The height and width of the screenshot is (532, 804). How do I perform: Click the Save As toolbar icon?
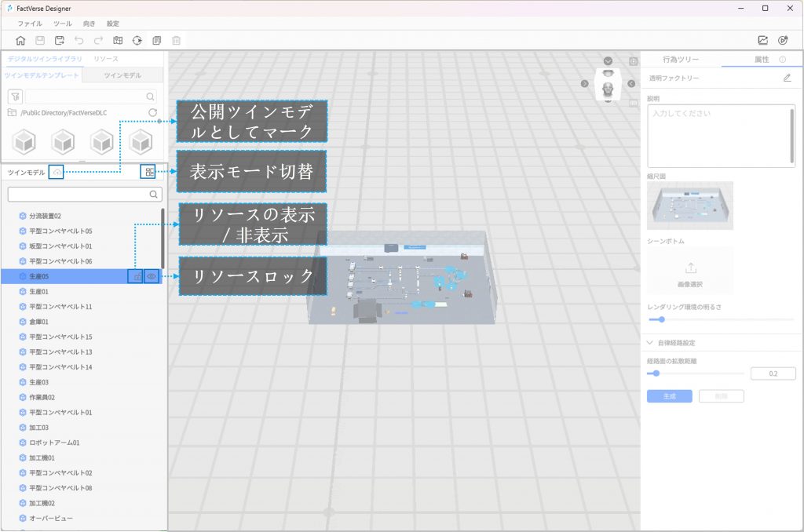coord(59,40)
